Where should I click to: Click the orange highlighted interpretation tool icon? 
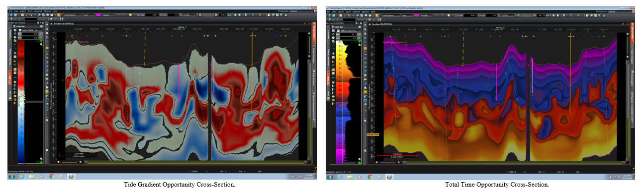pyautogui.click(x=59, y=15)
